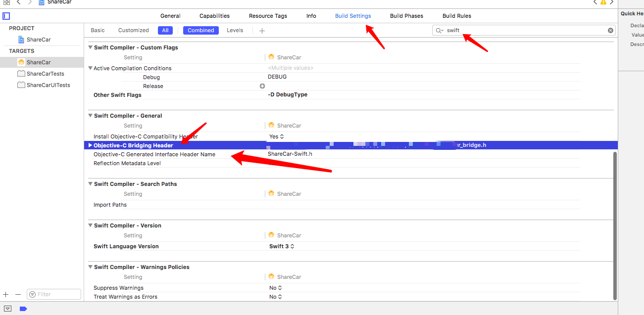Click the add build setting plus icon
Viewport: 644px width, 315px height.
[262, 31]
